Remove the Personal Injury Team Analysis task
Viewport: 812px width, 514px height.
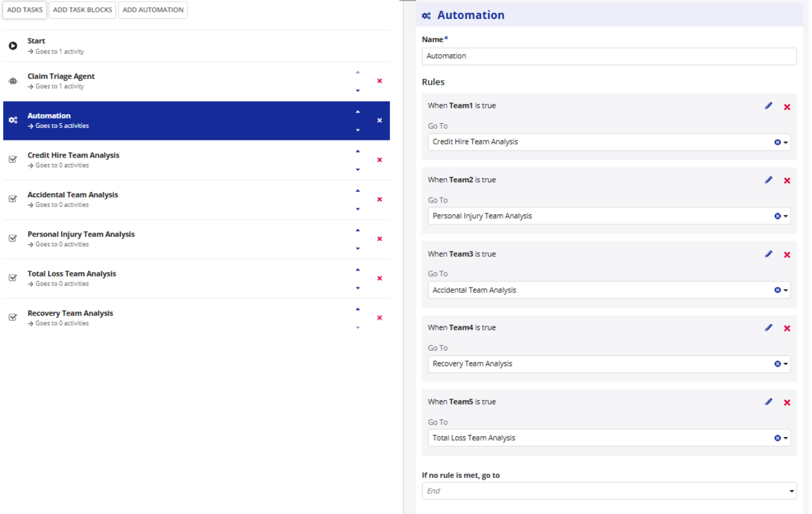(x=379, y=239)
